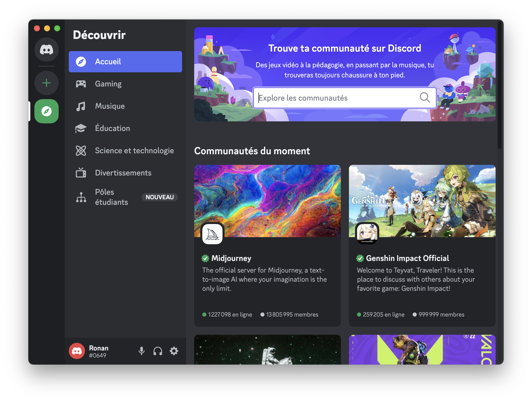
Task: Click the graduation cap Éducation icon
Action: pos(81,128)
